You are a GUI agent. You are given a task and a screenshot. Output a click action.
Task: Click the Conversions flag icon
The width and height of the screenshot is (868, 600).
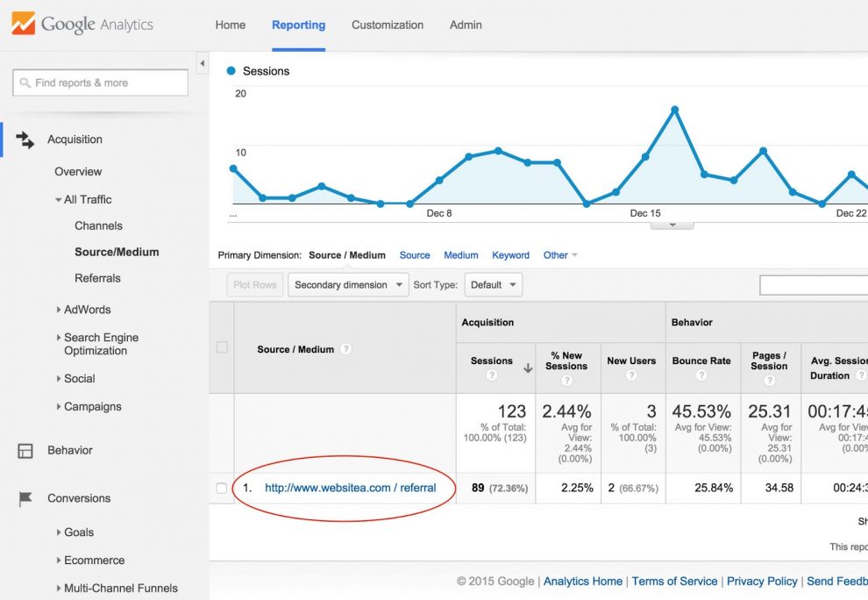(23, 497)
